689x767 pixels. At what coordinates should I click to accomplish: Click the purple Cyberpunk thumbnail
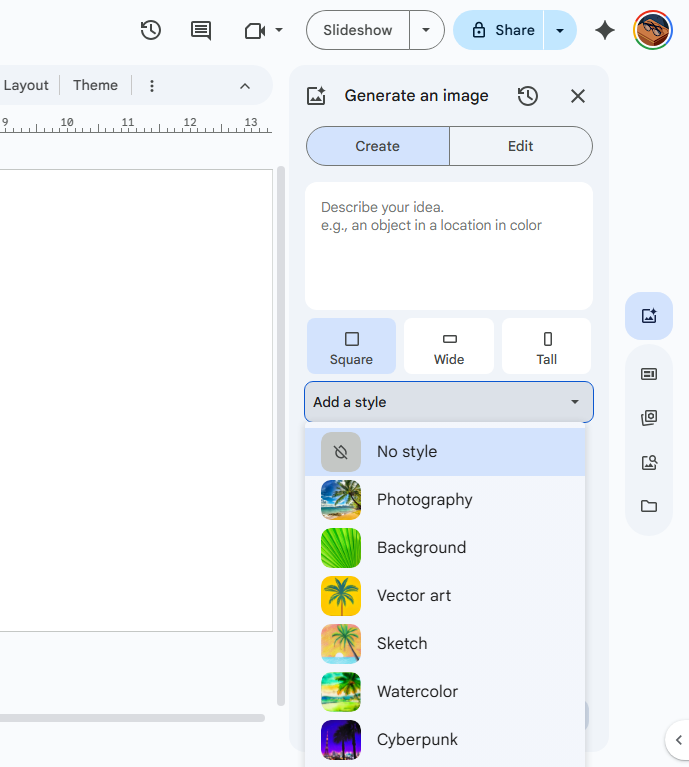click(x=341, y=739)
